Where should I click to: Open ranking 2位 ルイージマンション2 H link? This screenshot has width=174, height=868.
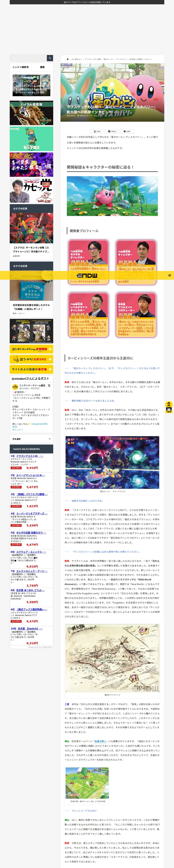(x=31, y=475)
